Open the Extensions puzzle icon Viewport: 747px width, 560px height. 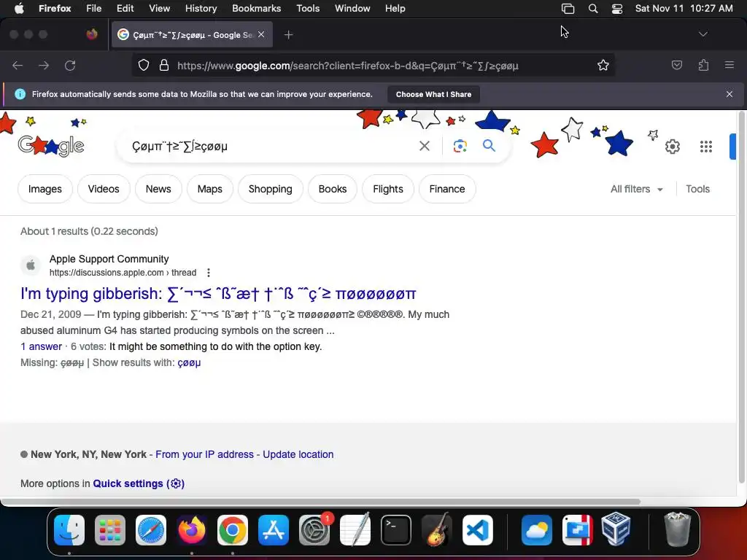pos(703,65)
